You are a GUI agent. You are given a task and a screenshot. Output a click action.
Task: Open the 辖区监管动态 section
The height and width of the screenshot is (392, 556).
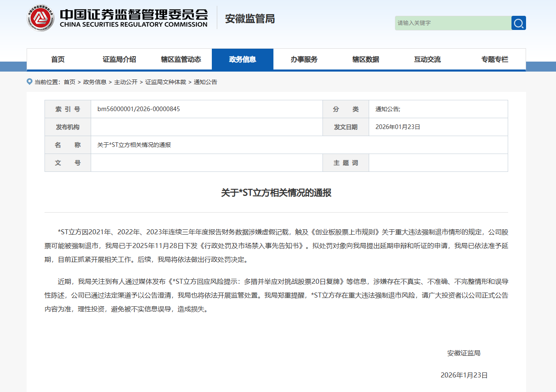tap(181, 59)
